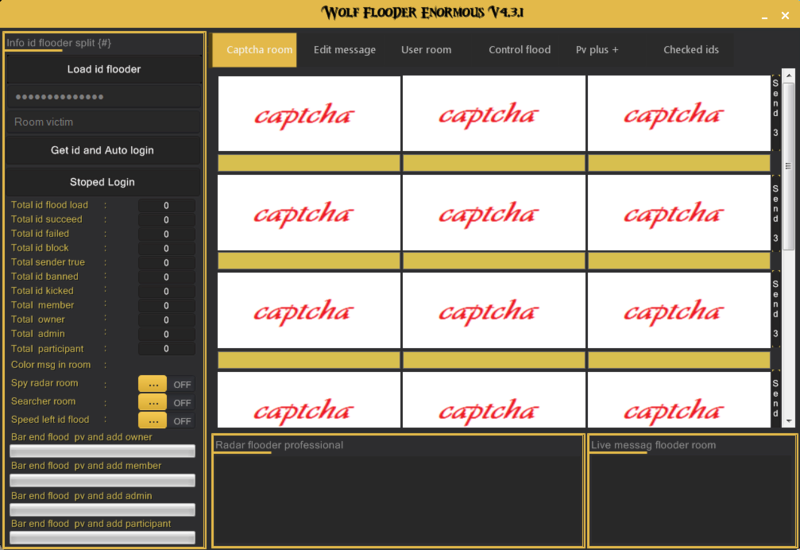Screen dimensions: 800x550
Task: Click the add participant progress bar
Action: pyautogui.click(x=103, y=537)
